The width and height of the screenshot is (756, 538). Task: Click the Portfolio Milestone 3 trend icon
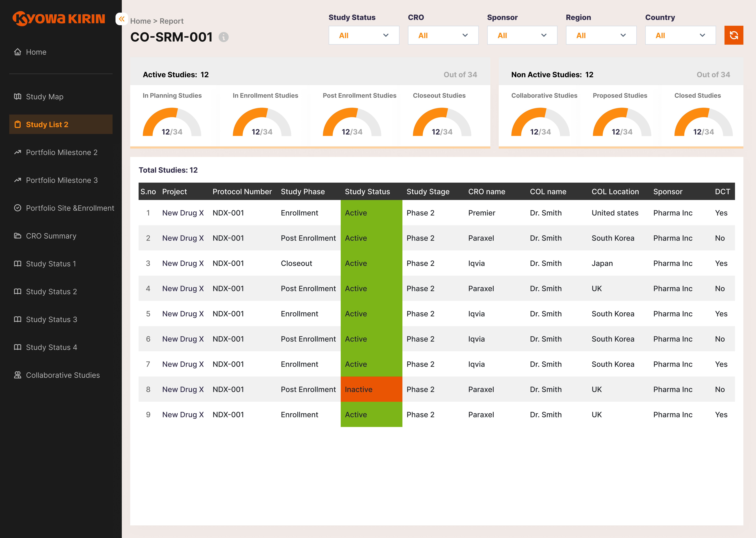[18, 180]
